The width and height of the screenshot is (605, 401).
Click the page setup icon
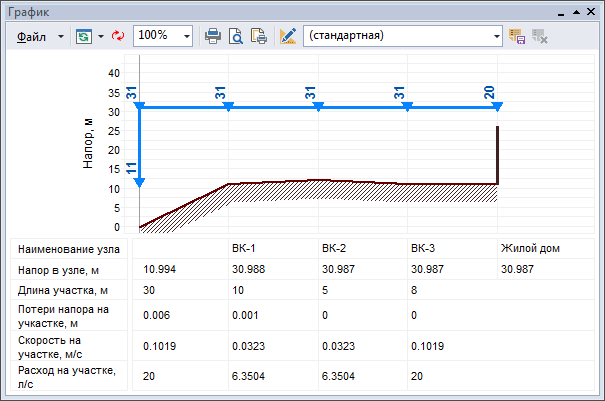pyautogui.click(x=258, y=35)
